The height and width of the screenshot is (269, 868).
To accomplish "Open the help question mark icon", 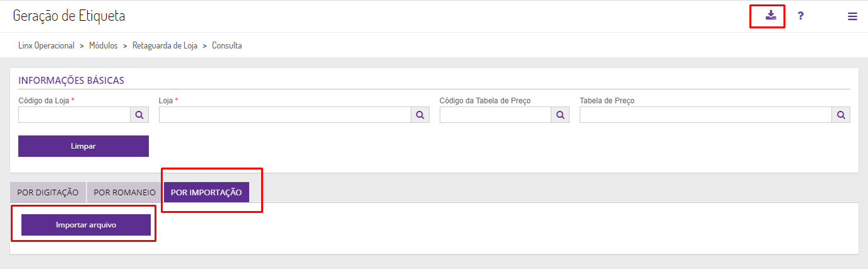I will 801,16.
